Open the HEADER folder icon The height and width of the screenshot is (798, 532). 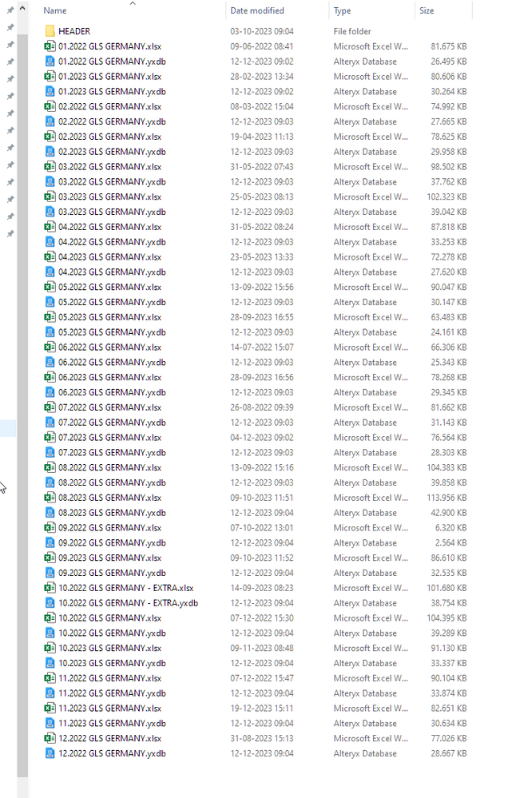coord(50,31)
